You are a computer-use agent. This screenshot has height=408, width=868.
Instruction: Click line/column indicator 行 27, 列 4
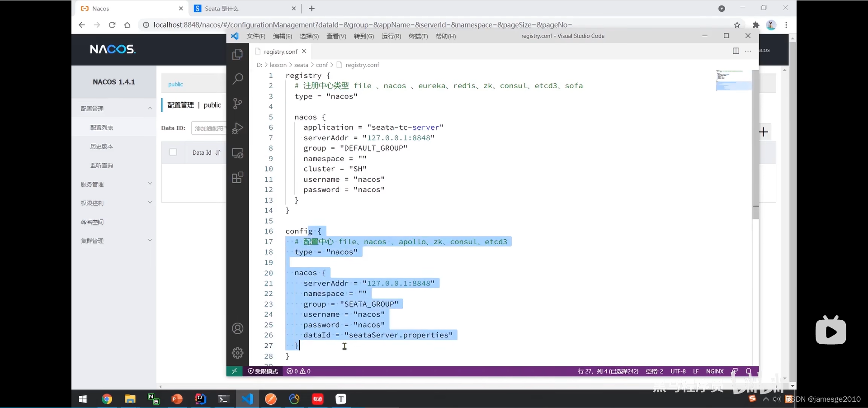pyautogui.click(x=608, y=371)
